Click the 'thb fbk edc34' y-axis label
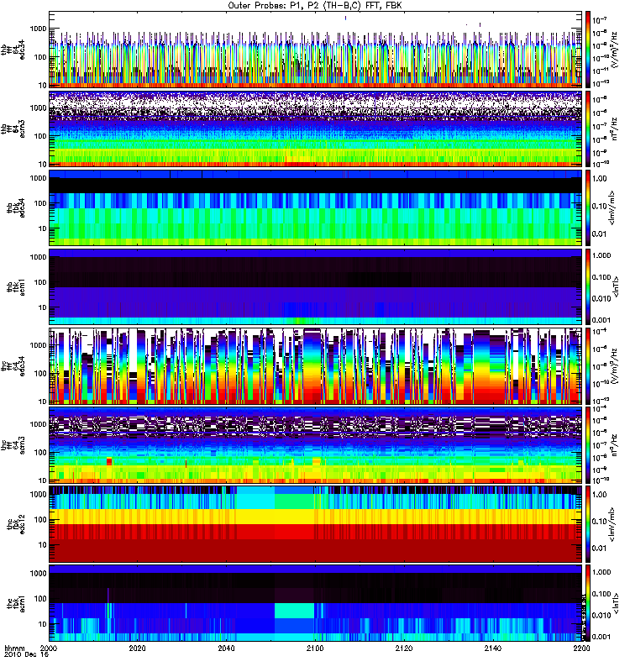 (16, 207)
